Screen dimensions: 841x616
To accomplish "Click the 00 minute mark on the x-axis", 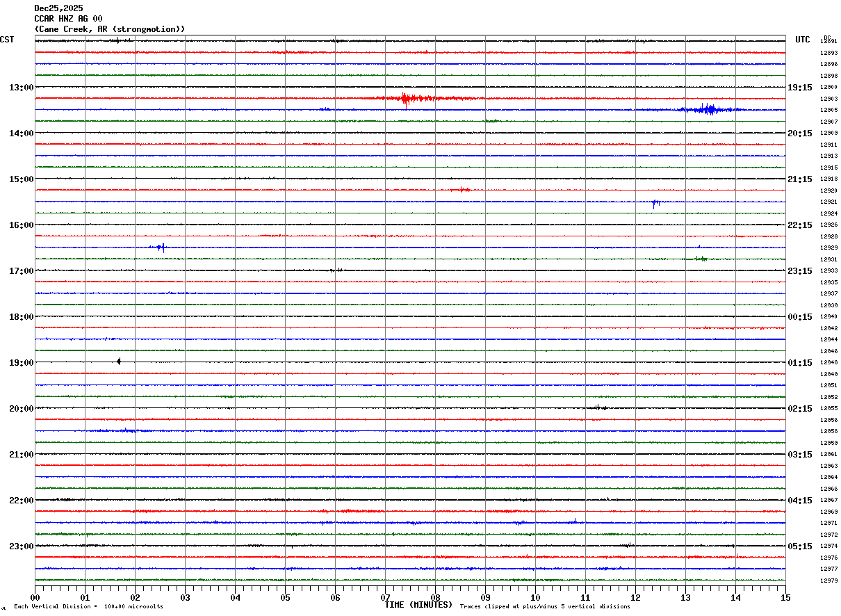I will click(35, 597).
